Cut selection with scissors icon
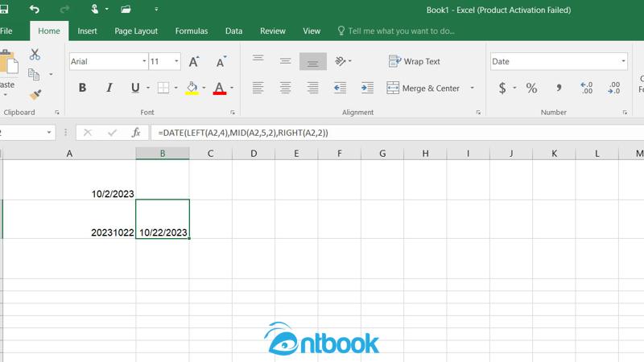Image resolution: width=644 pixels, height=362 pixels. (x=35, y=54)
